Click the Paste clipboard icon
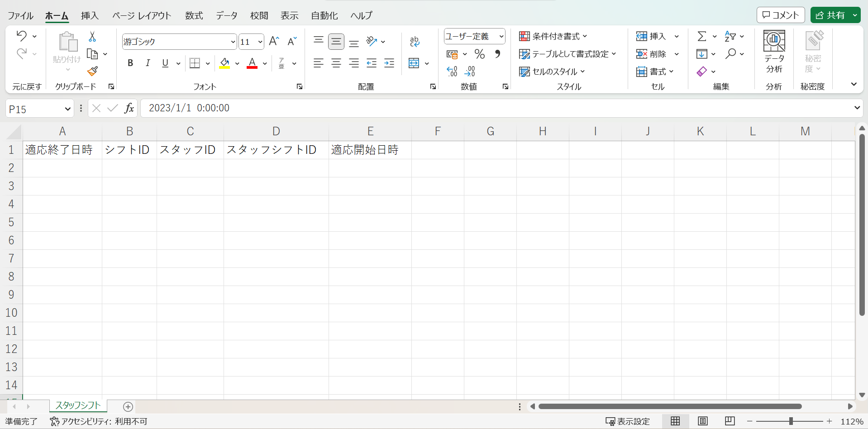The image size is (868, 429). 67,42
